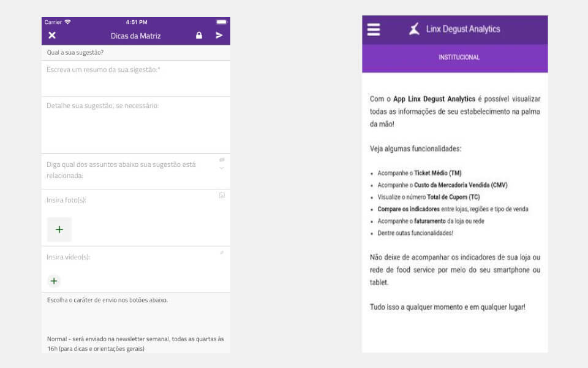Tap 'Insira foto(s):' label
This screenshot has height=368, width=588.
tap(66, 200)
